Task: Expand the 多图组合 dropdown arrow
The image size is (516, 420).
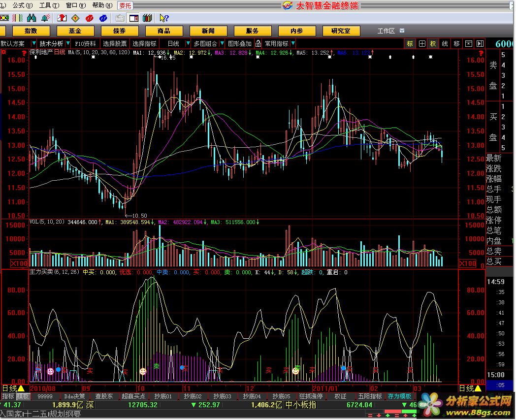Action: [222, 43]
